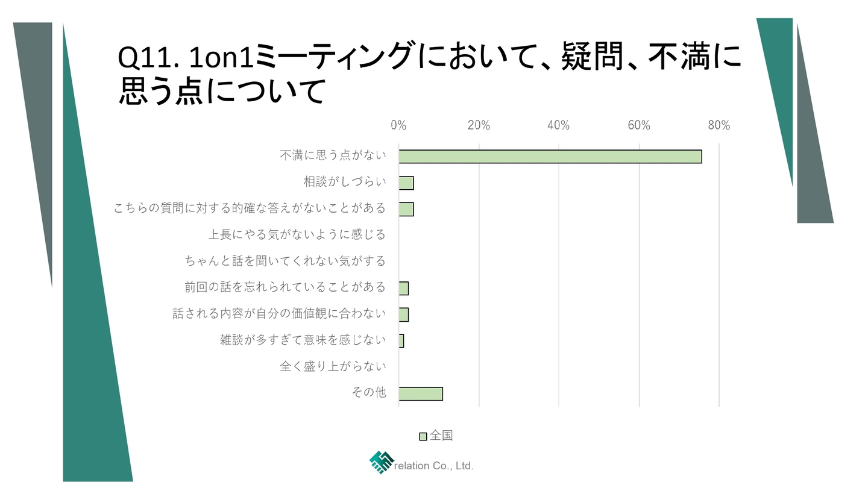
Task: Click the 80% axis label
Action: (719, 125)
